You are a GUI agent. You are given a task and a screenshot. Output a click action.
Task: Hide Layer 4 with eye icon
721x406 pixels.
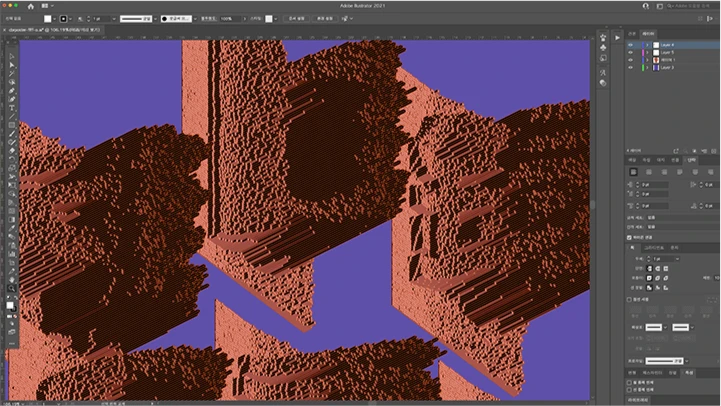(630, 45)
